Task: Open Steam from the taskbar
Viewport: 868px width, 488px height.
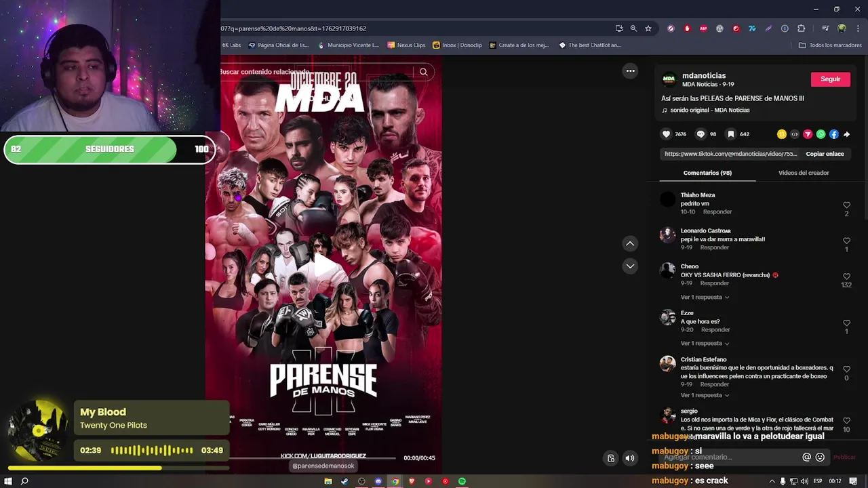Action: tap(344, 481)
